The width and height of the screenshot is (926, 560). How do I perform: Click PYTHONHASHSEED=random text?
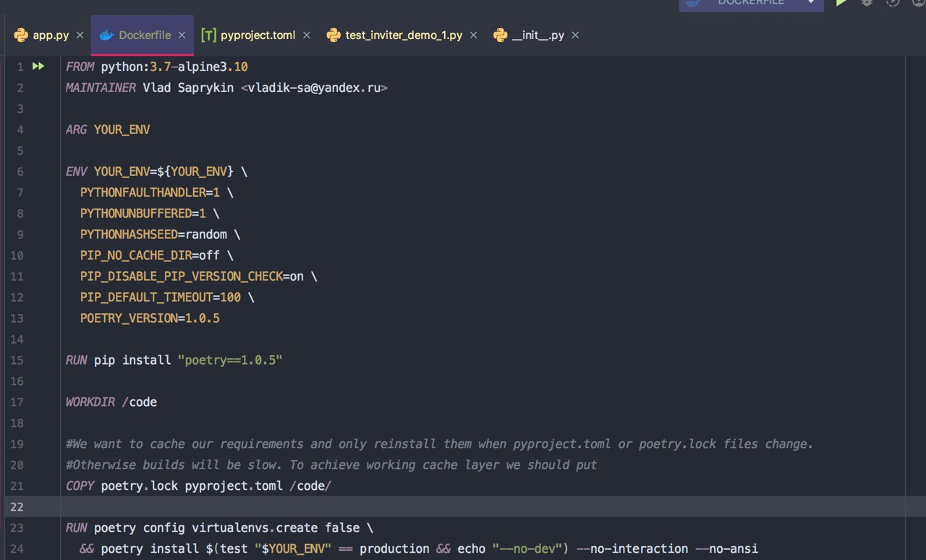pos(153,234)
